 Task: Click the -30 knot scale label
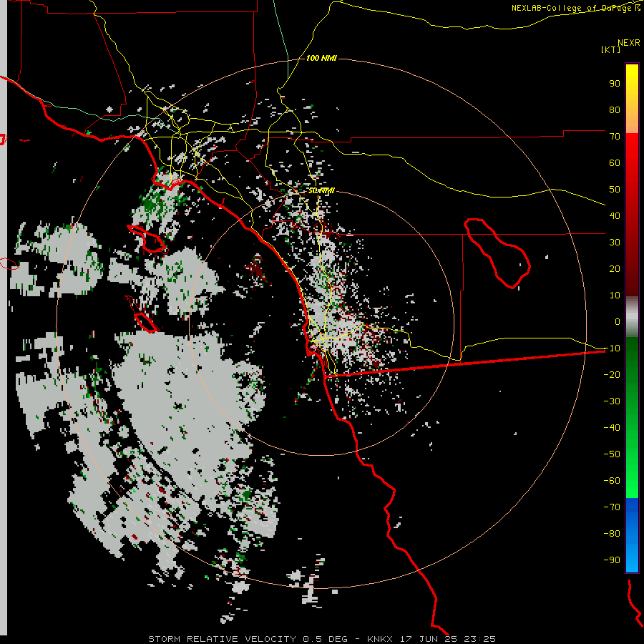(612, 401)
